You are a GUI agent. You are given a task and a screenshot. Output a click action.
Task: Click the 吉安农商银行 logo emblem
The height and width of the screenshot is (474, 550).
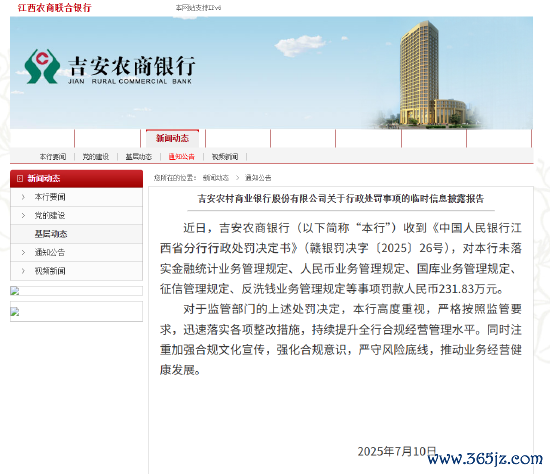[x=42, y=66]
